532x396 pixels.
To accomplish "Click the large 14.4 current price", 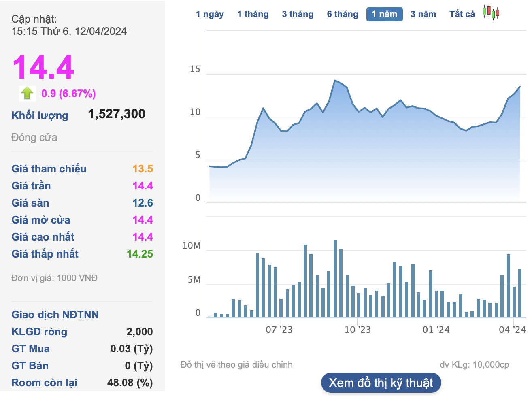I will [x=43, y=67].
